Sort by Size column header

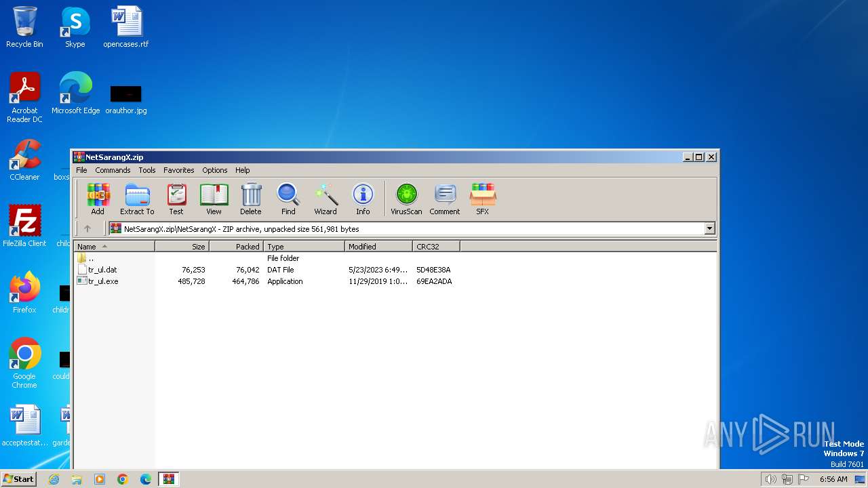(182, 246)
